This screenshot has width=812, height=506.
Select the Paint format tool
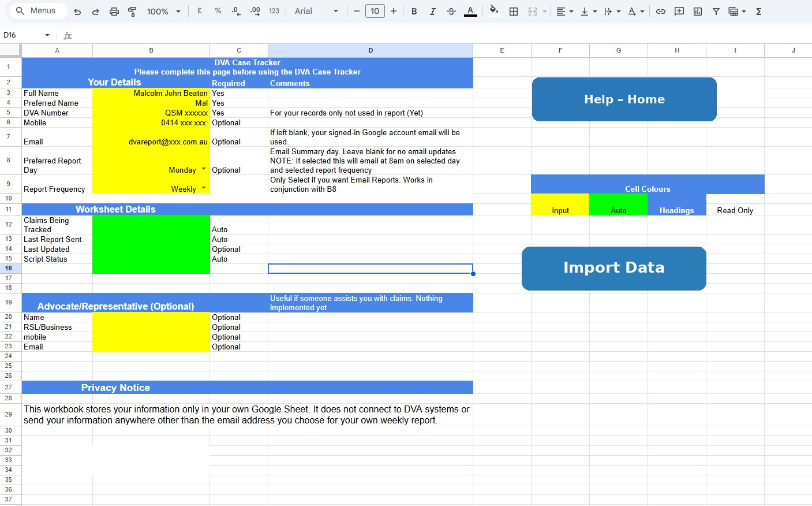click(132, 12)
